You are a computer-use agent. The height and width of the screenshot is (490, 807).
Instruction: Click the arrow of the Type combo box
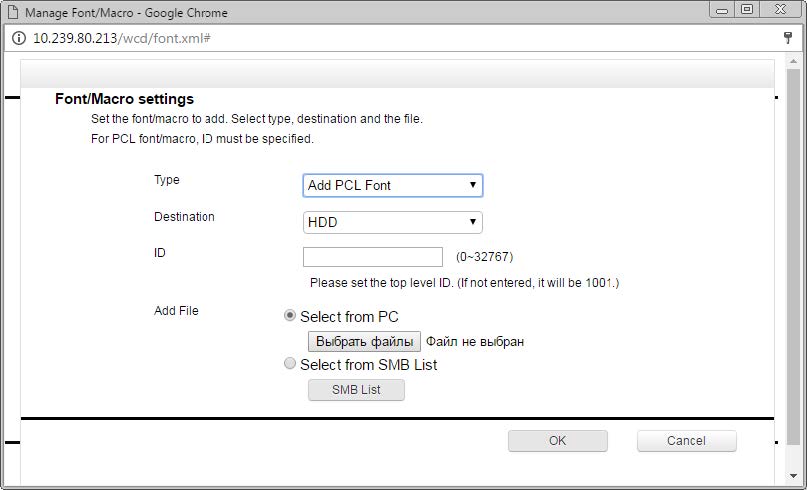click(472, 185)
